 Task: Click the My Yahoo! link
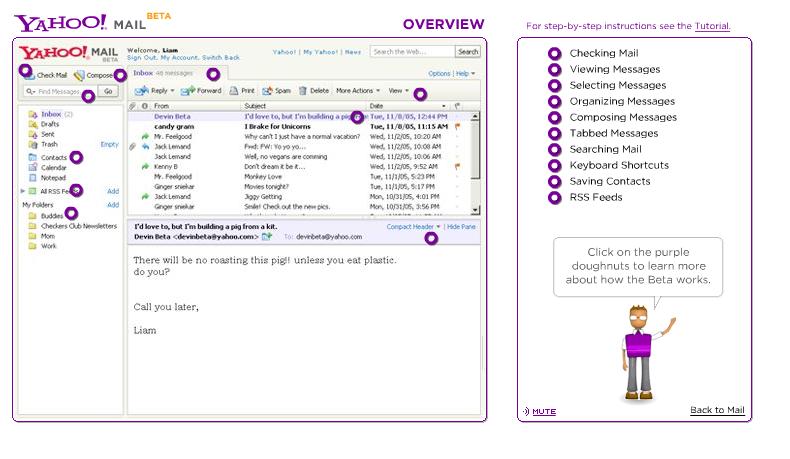[x=320, y=52]
